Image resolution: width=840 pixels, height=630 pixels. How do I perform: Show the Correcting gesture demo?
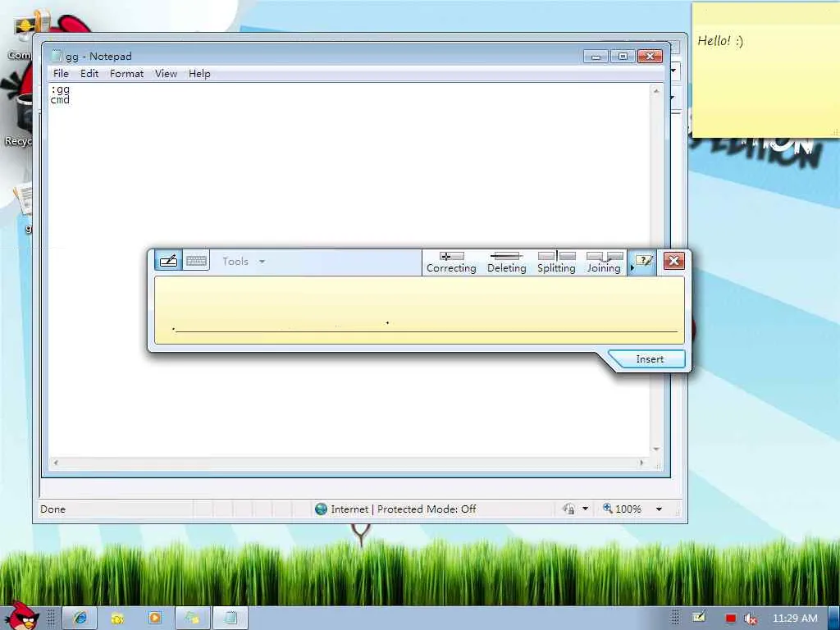(451, 262)
